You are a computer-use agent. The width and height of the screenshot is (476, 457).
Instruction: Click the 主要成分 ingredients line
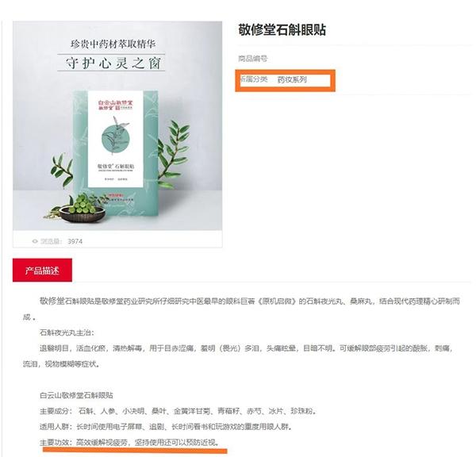pyautogui.click(x=178, y=411)
